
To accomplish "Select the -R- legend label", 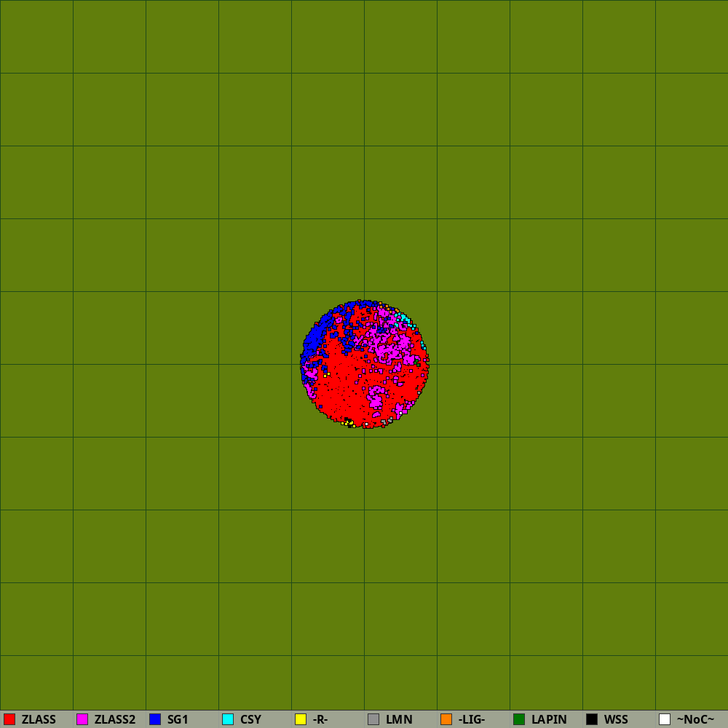I will coord(320,720).
